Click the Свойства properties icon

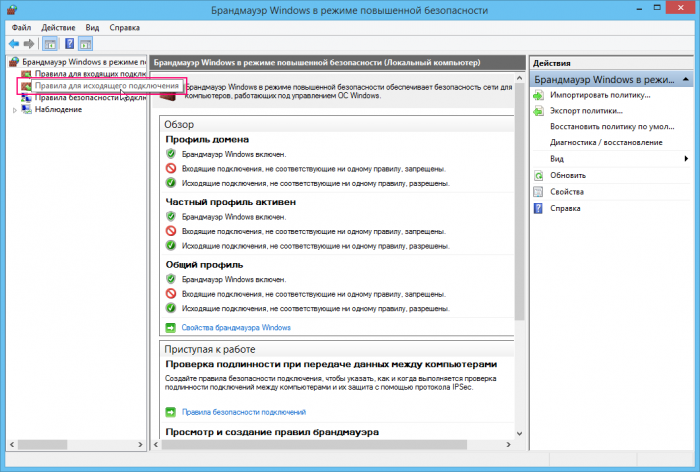[539, 192]
